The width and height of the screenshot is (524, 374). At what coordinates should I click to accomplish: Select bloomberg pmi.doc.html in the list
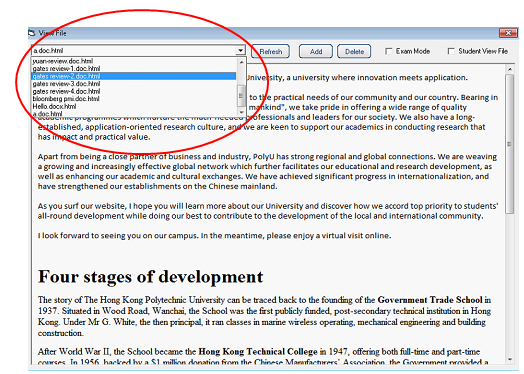134,99
